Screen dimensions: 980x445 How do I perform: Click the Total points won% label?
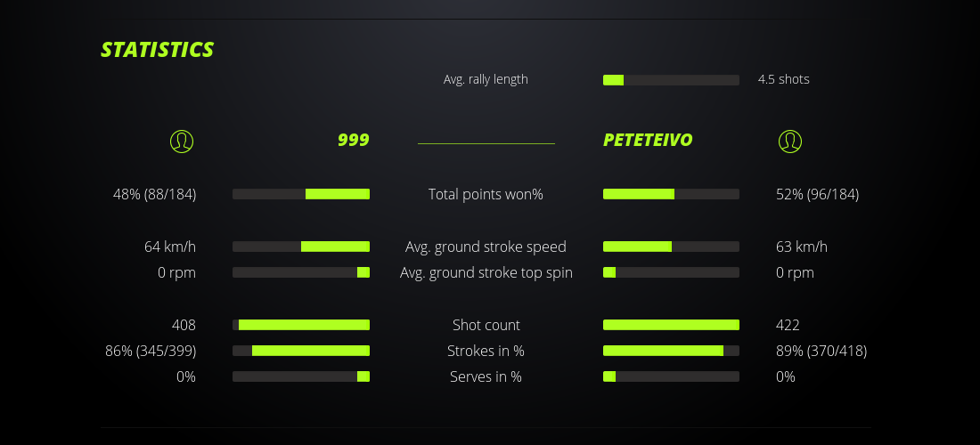[x=486, y=194]
